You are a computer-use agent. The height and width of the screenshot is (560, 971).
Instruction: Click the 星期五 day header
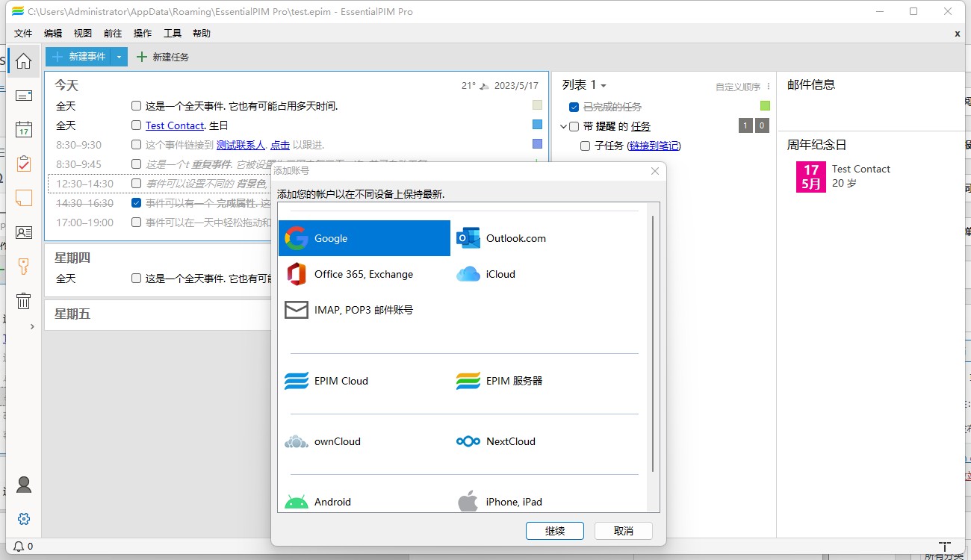72,314
